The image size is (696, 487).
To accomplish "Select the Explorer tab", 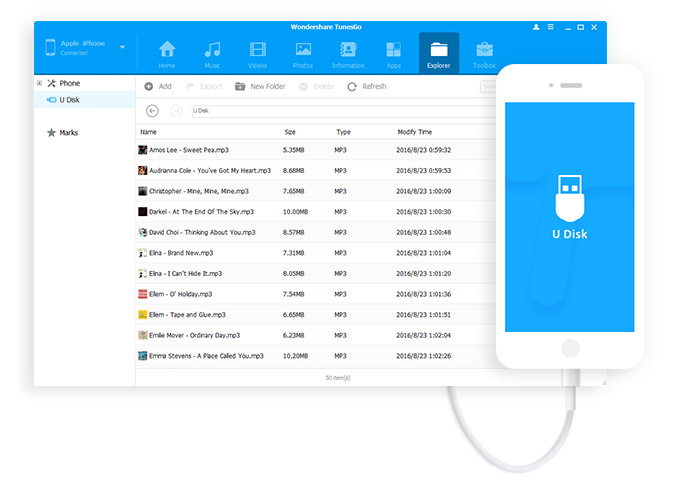I will [x=439, y=53].
